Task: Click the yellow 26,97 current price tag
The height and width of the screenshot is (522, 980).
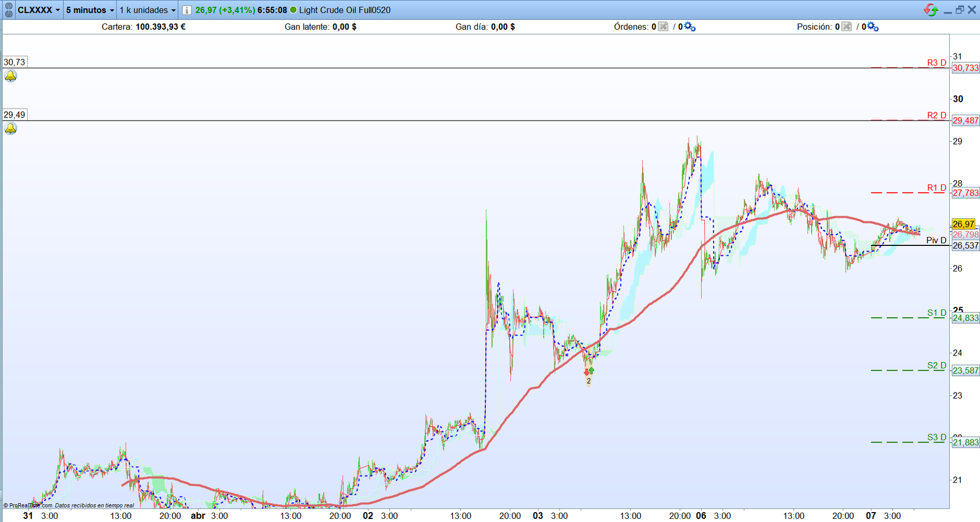Action: coord(963,224)
